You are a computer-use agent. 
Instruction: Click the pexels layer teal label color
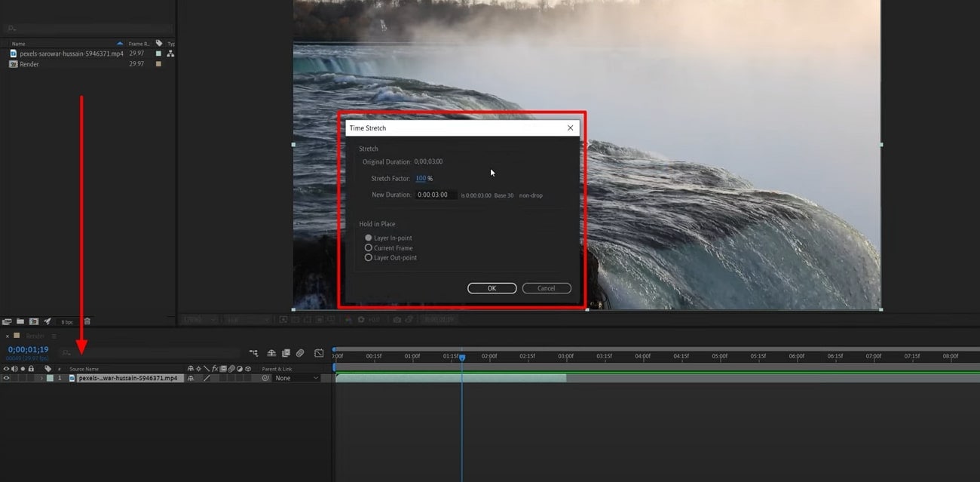[x=50, y=378]
